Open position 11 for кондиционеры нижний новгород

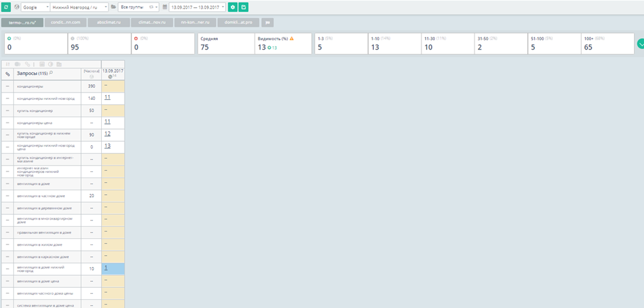coord(107,97)
